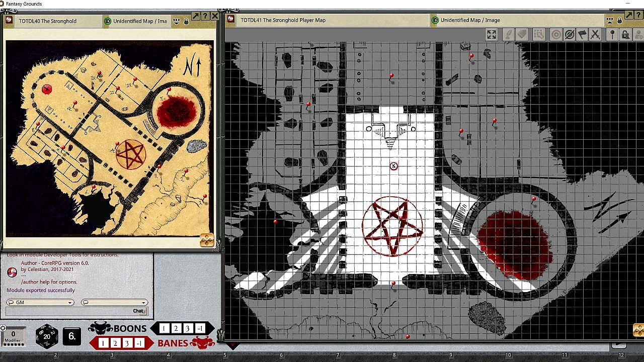Click the chat entry input field
This screenshot has height=362, width=644.
click(69, 311)
